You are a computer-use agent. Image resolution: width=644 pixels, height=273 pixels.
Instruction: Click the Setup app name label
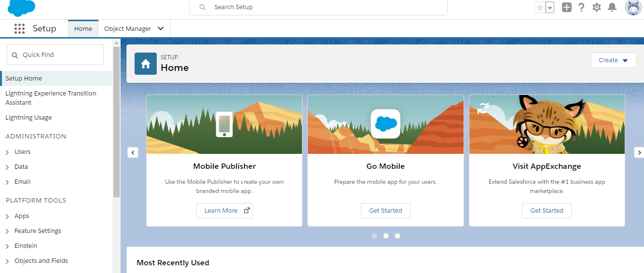(x=44, y=28)
